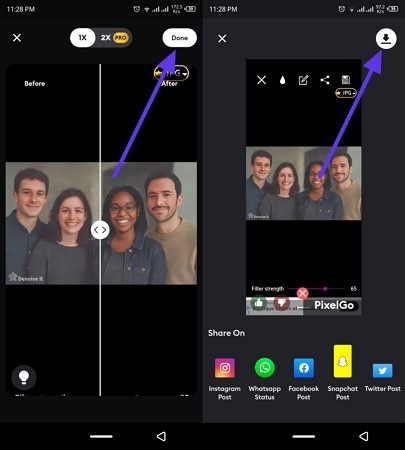405x450 pixels.
Task: Tap the download icon button
Action: click(386, 39)
